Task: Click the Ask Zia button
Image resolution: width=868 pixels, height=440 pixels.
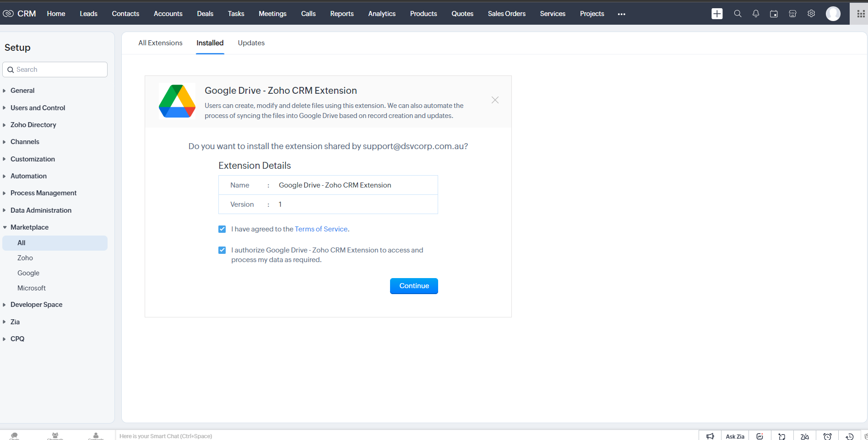Action: [x=735, y=436]
